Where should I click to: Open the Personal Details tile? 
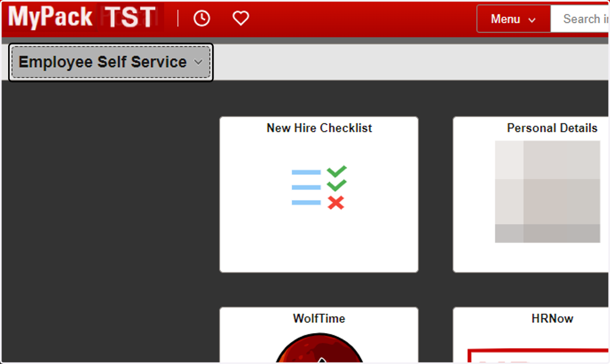pos(531,194)
